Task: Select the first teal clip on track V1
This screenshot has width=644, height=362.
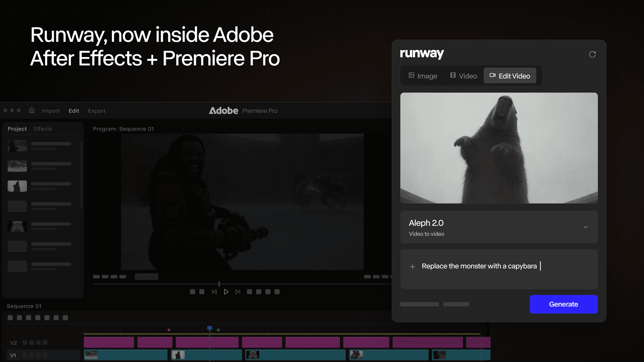Action: [x=125, y=355]
